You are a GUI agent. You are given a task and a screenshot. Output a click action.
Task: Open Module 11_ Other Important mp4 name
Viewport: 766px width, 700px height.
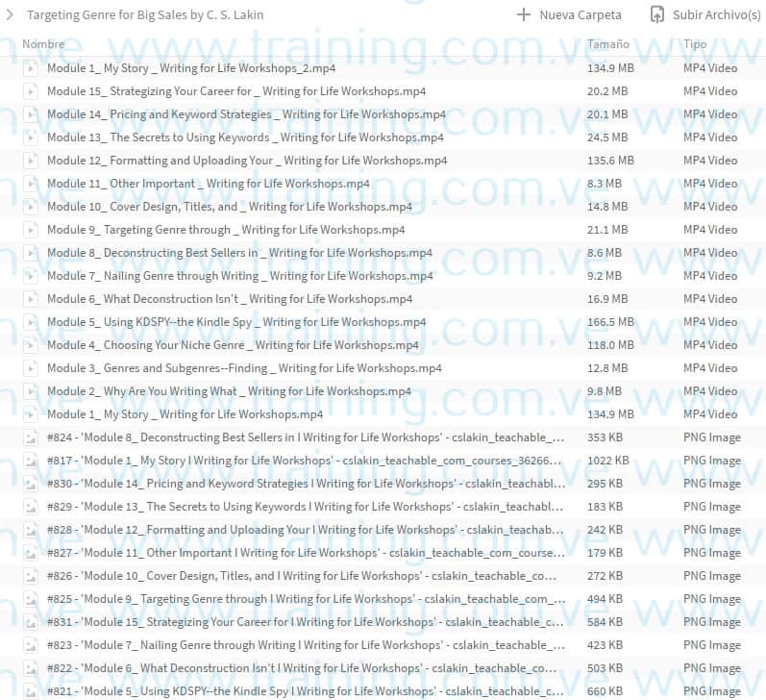point(209,184)
